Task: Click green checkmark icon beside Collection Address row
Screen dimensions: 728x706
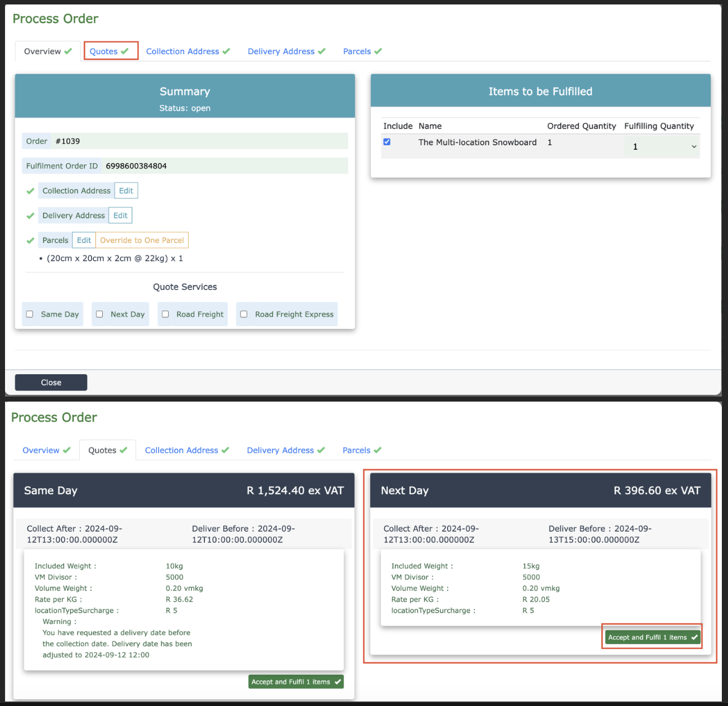Action: point(31,191)
